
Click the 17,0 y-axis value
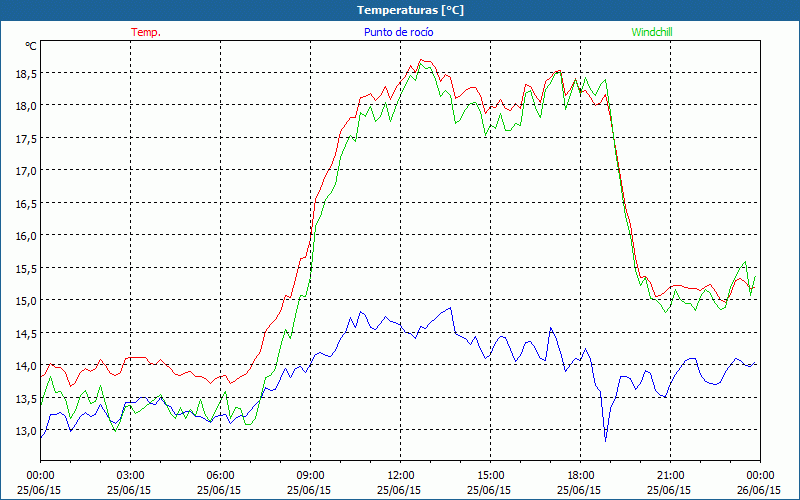[x=26, y=171]
